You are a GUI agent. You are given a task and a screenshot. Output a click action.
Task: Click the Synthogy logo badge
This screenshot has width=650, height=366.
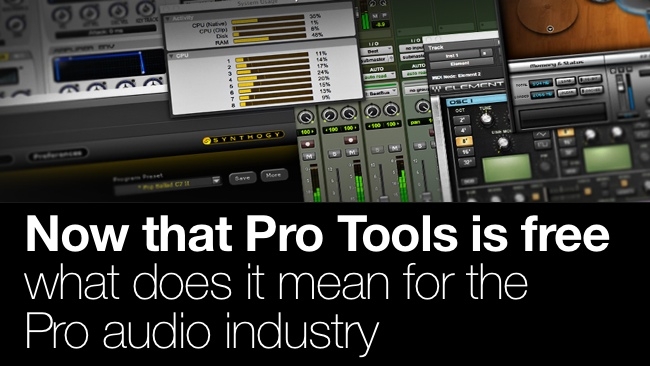243,138
